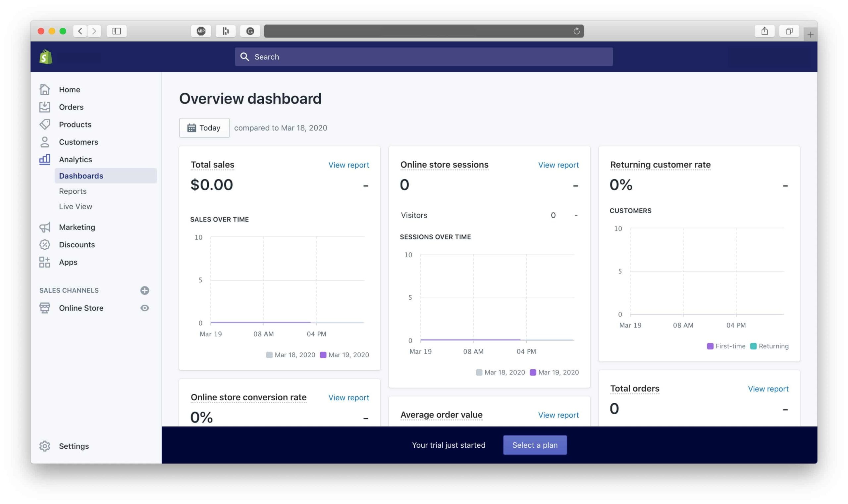848x504 pixels.
Task: Click the Products tag icon
Action: click(44, 124)
